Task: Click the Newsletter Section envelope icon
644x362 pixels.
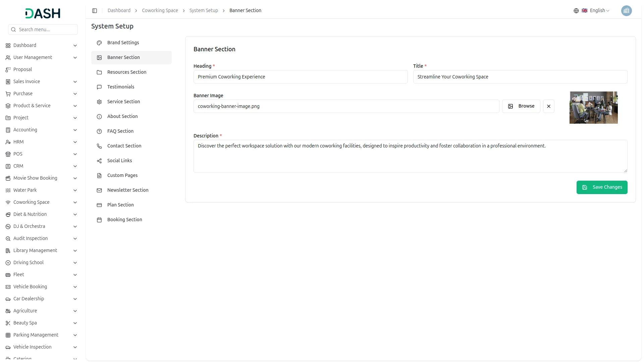Action: (99, 190)
